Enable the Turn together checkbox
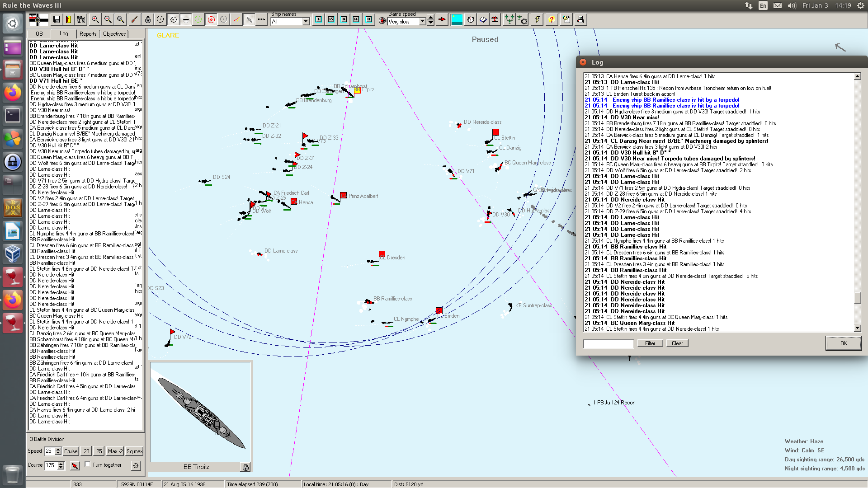This screenshot has width=868, height=488. point(88,465)
